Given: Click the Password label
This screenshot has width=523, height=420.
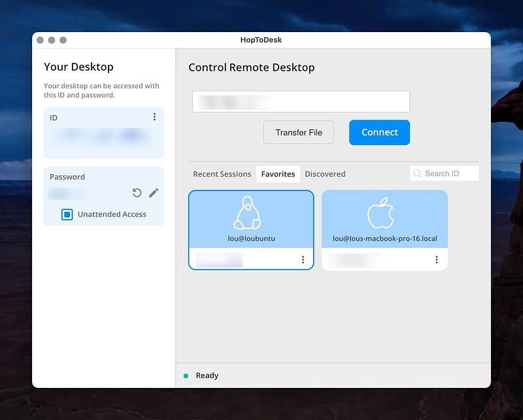Looking at the screenshot, I should (x=67, y=177).
